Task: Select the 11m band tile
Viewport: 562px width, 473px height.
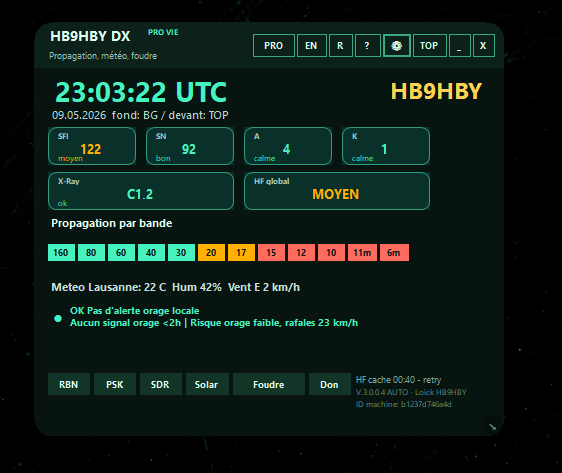Action: tap(362, 253)
